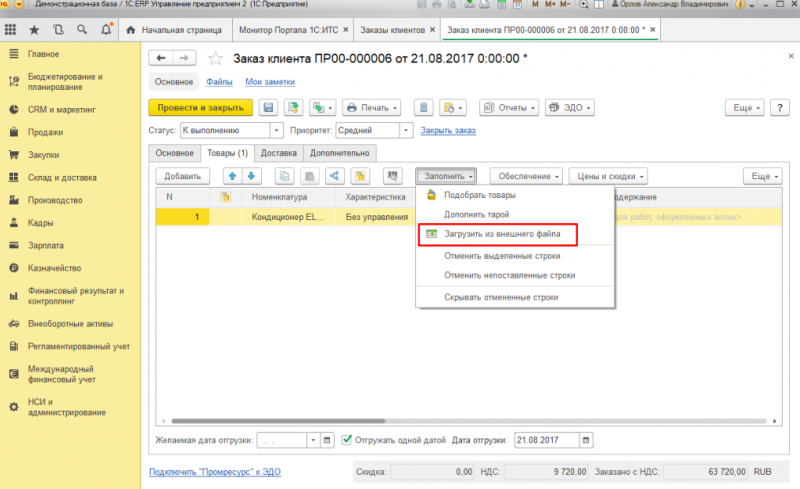The width and height of the screenshot is (800, 489).
Task: Open Favorites star in top panel
Action: [x=34, y=30]
